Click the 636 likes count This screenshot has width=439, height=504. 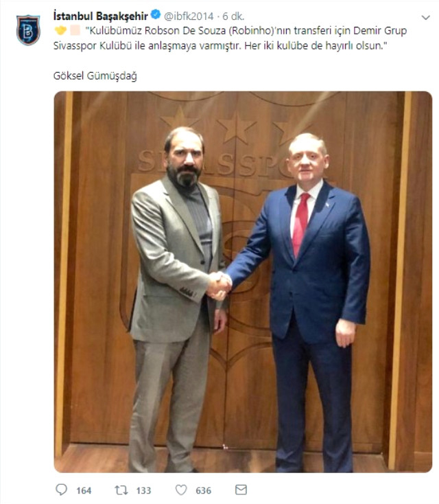click(204, 490)
